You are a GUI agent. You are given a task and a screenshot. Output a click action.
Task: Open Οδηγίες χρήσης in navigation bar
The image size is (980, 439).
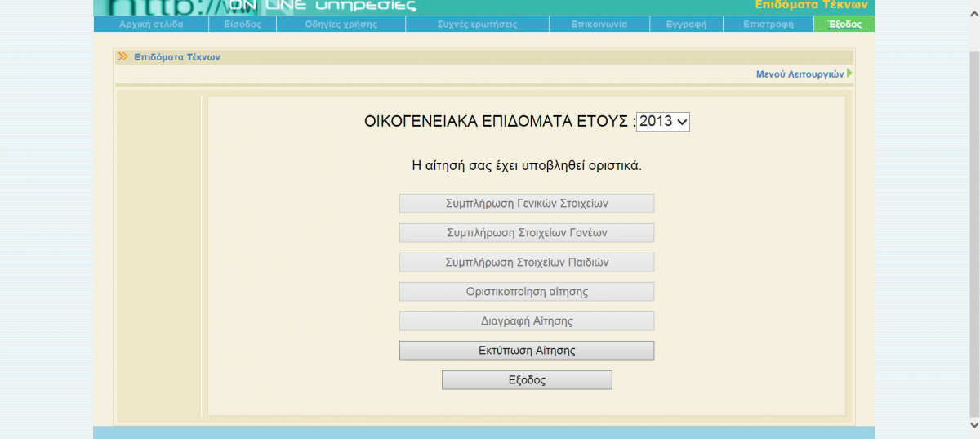[x=341, y=25]
